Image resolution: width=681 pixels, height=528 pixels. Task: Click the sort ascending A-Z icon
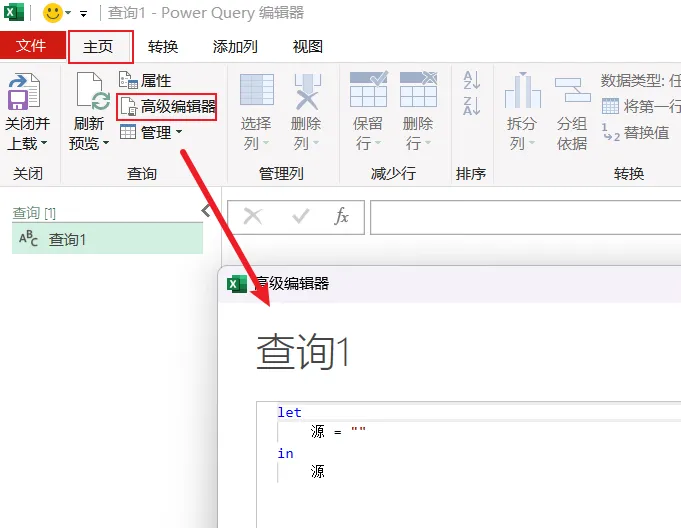(472, 80)
